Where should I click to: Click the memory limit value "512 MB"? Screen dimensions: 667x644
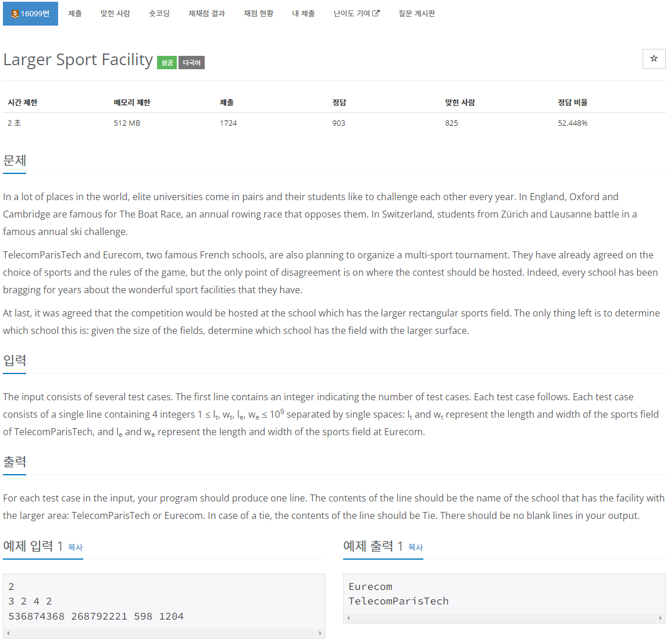127,123
